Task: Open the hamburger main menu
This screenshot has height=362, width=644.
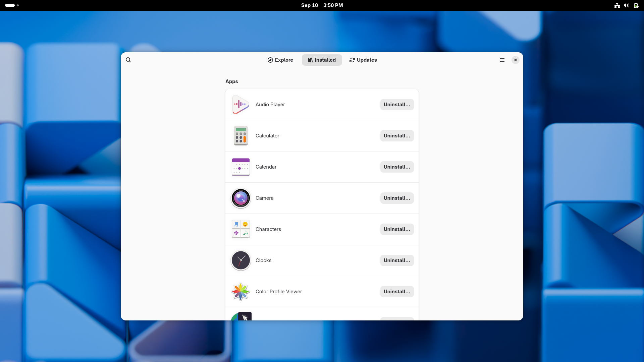Action: coord(502,60)
